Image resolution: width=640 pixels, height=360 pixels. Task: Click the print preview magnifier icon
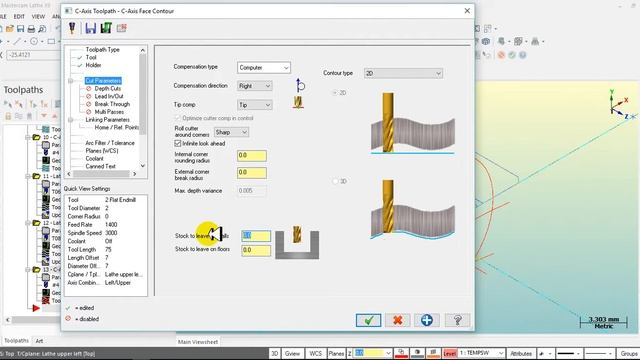click(x=42, y=29)
